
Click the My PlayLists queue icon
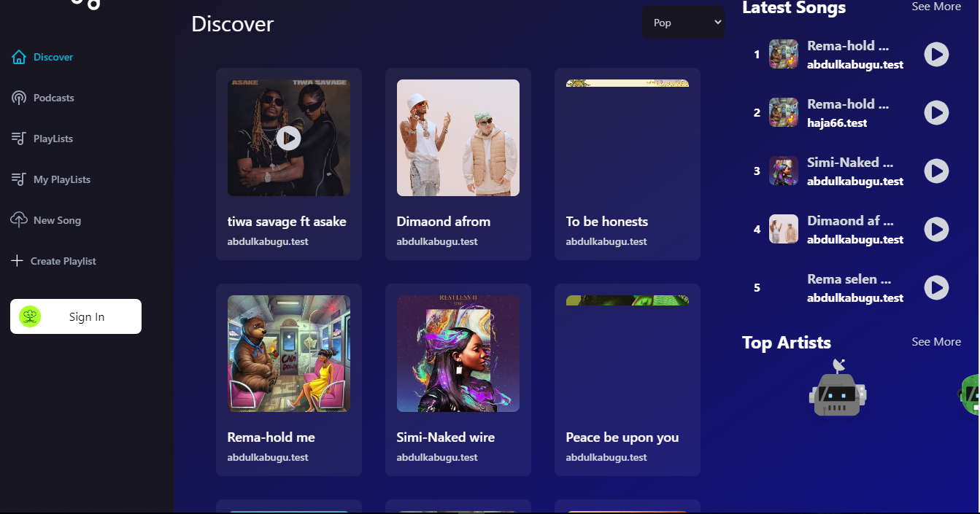pyautogui.click(x=19, y=179)
